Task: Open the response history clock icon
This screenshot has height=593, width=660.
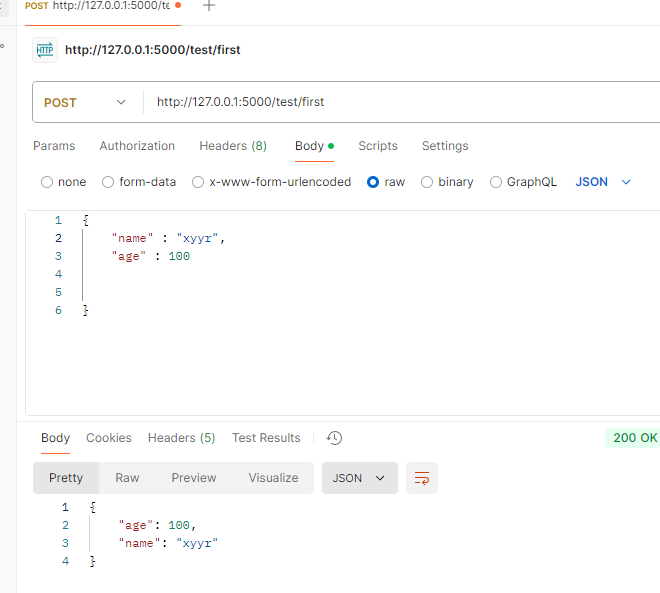Action: click(334, 438)
